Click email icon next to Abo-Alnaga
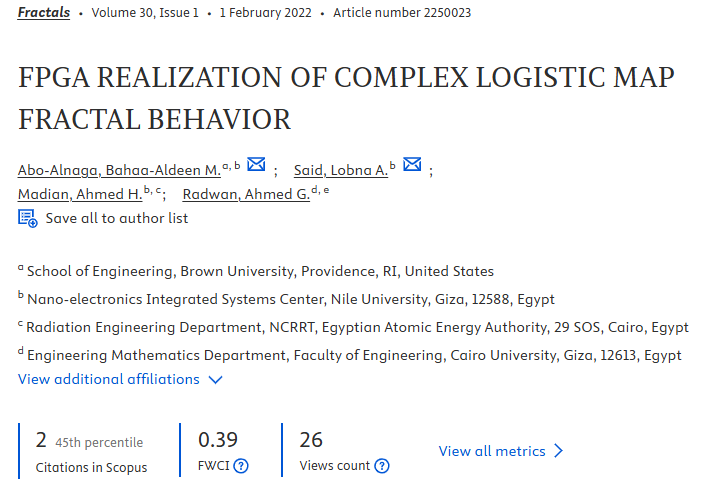The height and width of the screenshot is (502, 719). click(255, 165)
